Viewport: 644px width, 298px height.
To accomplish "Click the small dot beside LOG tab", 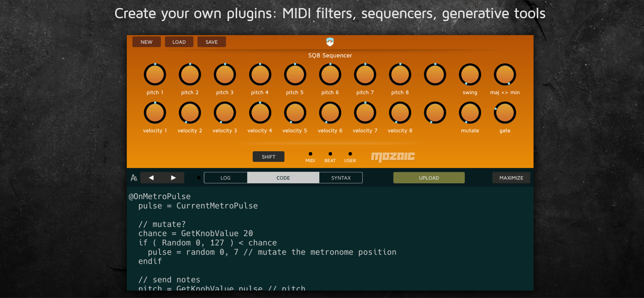I will click(x=199, y=178).
